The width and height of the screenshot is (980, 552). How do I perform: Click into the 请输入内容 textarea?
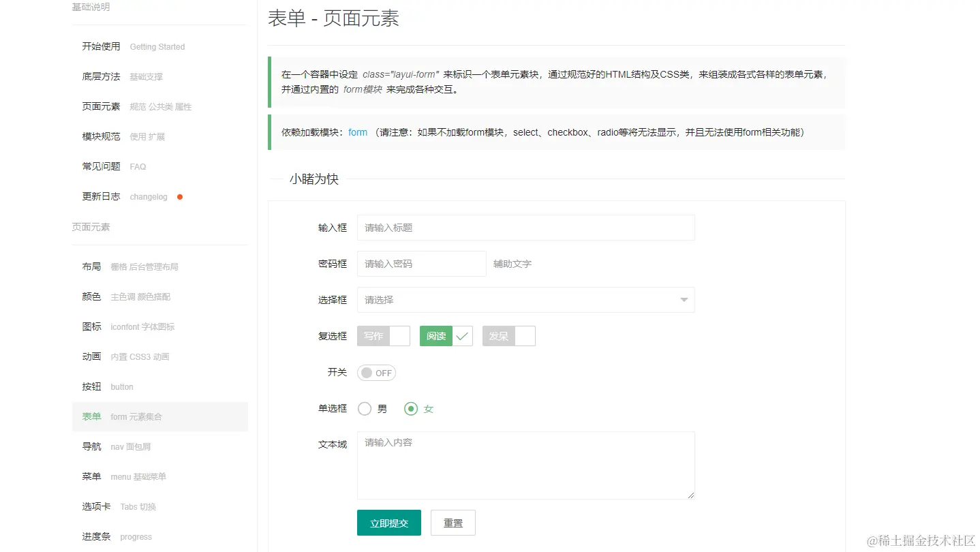coord(526,465)
